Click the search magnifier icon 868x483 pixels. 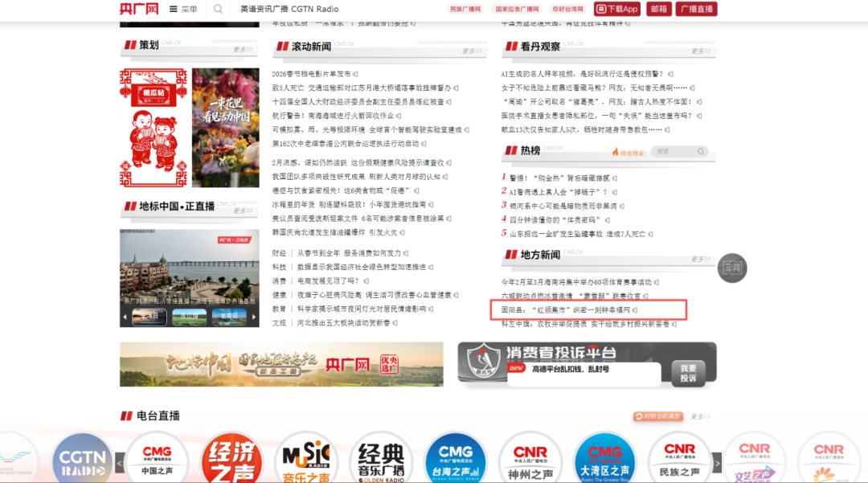tap(218, 10)
